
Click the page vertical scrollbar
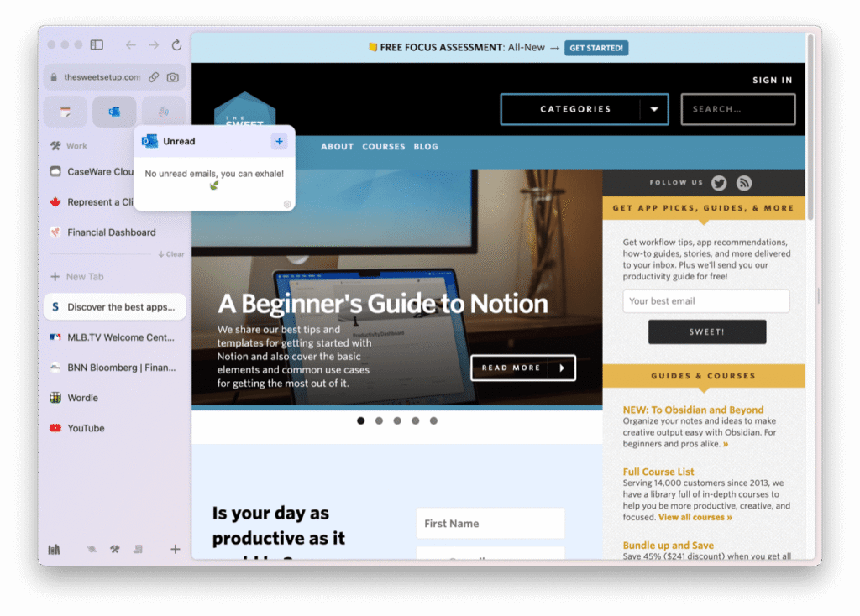(x=810, y=126)
